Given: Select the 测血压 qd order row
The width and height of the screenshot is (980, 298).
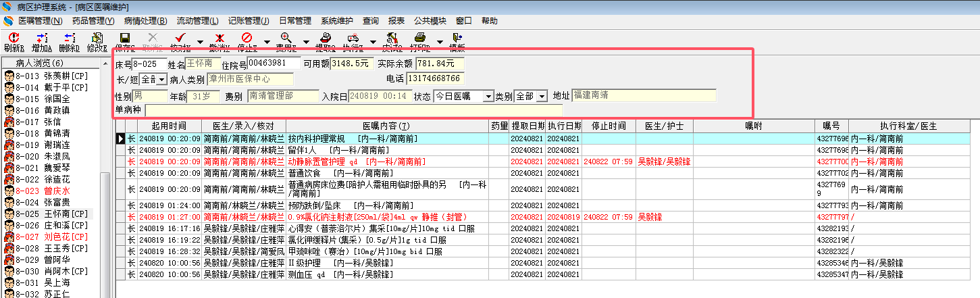Looking at the screenshot, I should point(544,274).
